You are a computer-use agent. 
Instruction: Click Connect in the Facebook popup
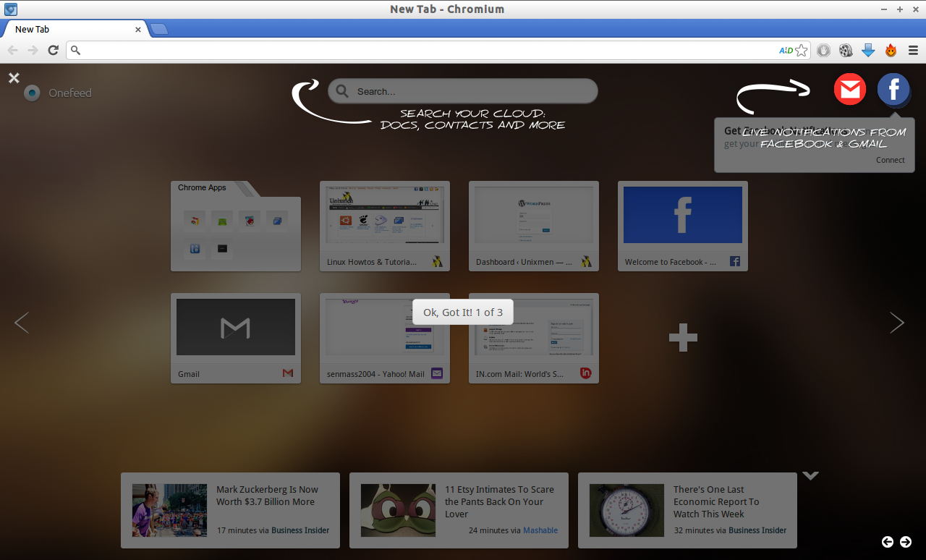890,160
